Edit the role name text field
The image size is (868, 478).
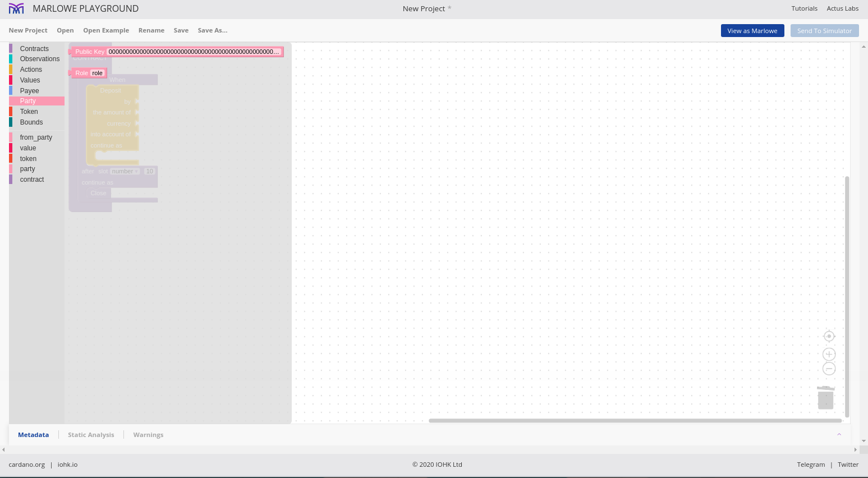click(x=97, y=73)
